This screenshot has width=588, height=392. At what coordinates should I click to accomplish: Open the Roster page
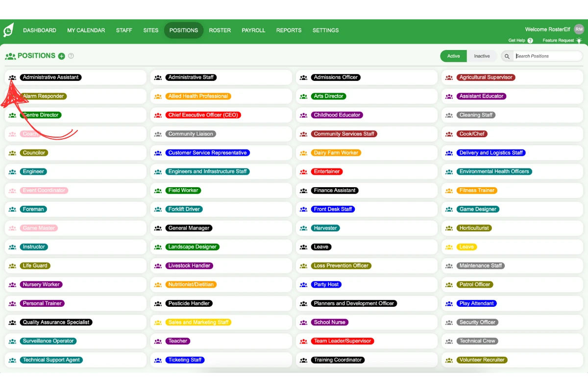[x=220, y=30]
